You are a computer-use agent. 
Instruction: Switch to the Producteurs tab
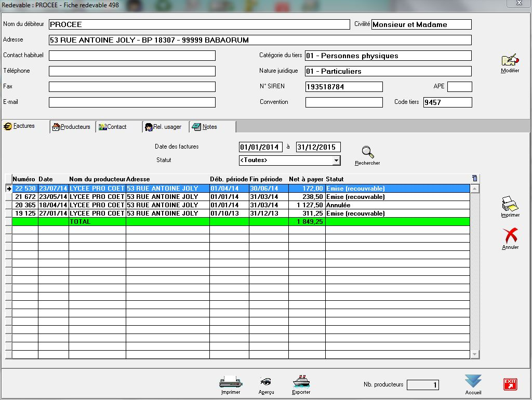(x=72, y=127)
